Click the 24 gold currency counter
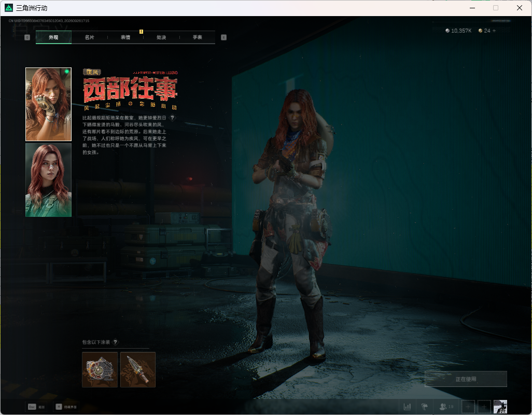The height and width of the screenshot is (415, 532). 484,31
